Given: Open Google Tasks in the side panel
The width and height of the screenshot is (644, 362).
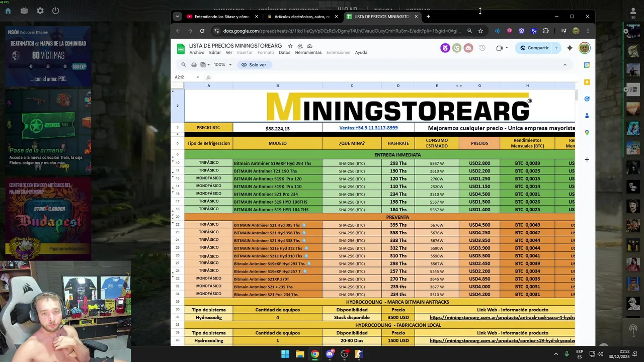Looking at the screenshot, I should 587,99.
